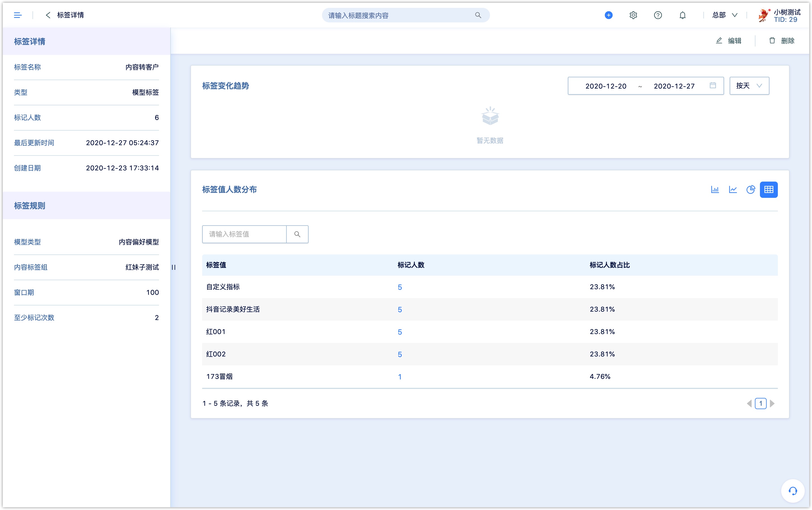This screenshot has width=812, height=510.
Task: Open notifications bell icon
Action: point(682,15)
